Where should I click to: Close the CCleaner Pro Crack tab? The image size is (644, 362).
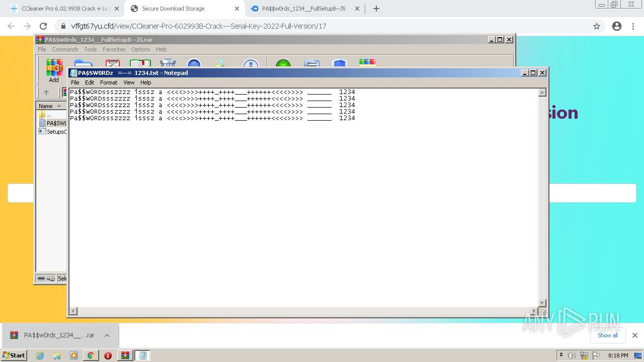pos(117,9)
